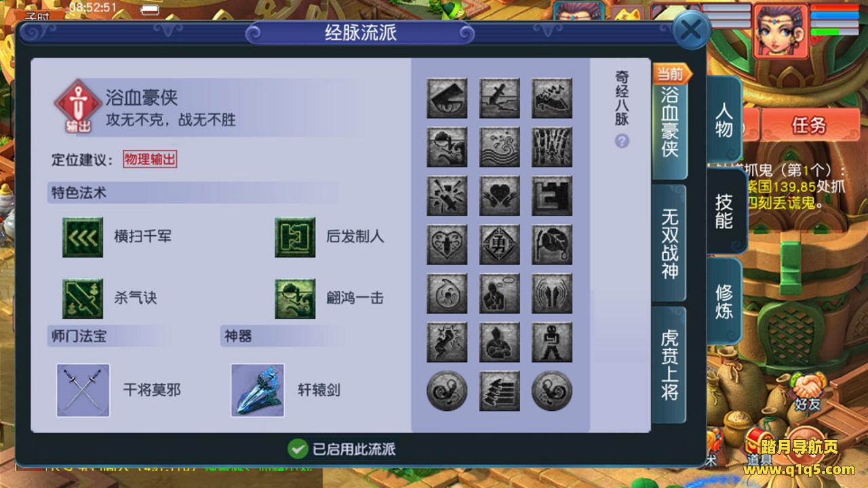Open the 干将莫邪 crossed swords item

pyautogui.click(x=83, y=390)
